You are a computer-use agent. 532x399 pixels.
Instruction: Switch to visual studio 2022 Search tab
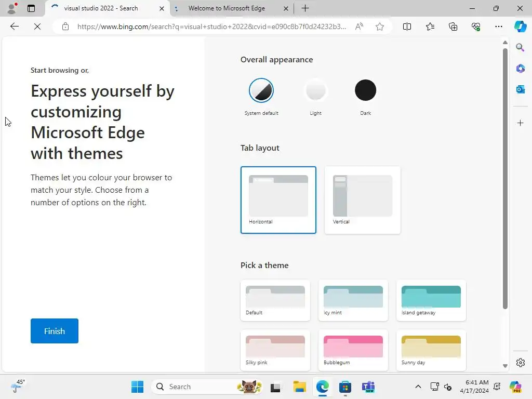pos(101,8)
